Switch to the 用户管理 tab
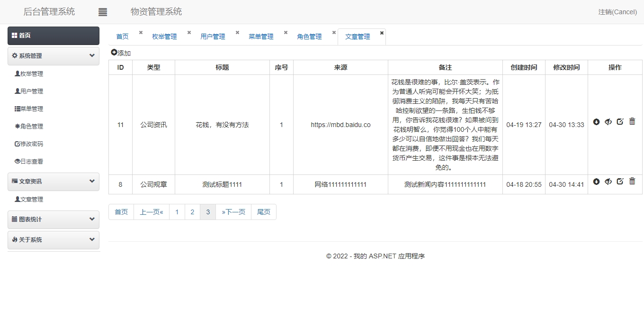The image size is (644, 311). tap(213, 37)
